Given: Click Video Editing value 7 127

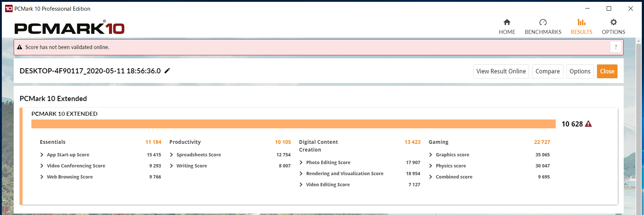Looking at the screenshot, I should 414,185.
